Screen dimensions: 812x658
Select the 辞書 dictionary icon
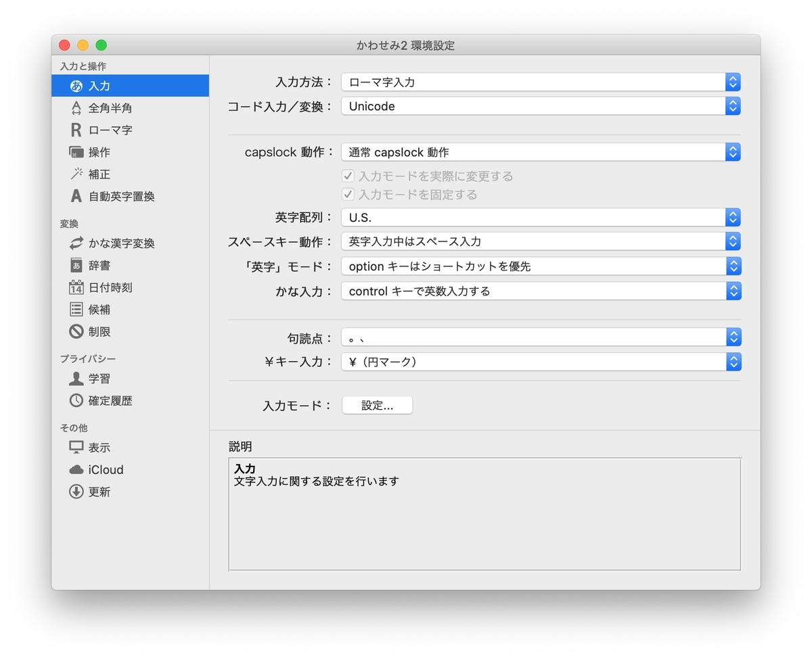pos(78,265)
